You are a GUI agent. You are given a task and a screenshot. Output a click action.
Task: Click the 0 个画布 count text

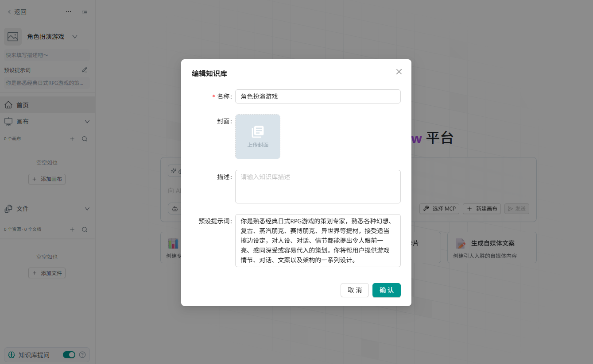[x=12, y=139]
